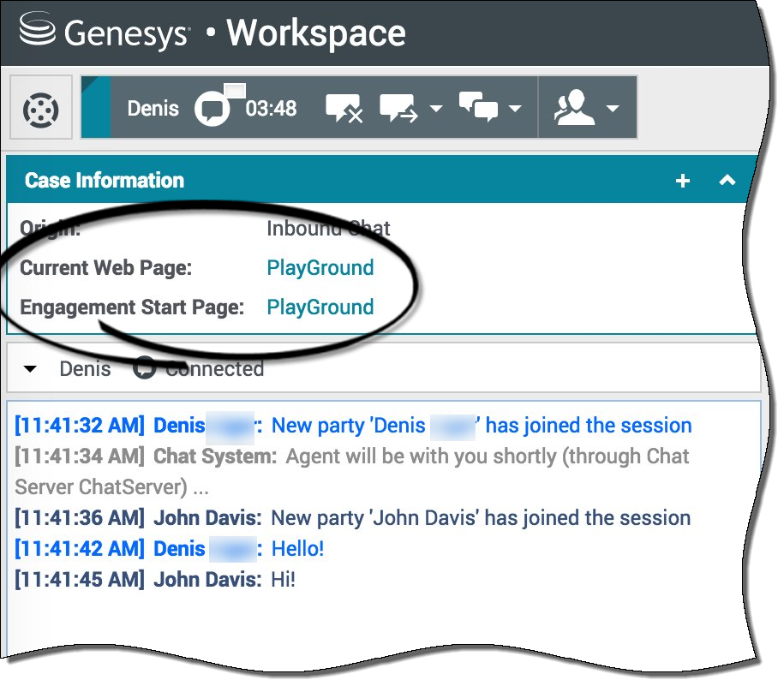Click the 11:41:32 AM Denis joined message
784x686 pixels.
coord(353,425)
